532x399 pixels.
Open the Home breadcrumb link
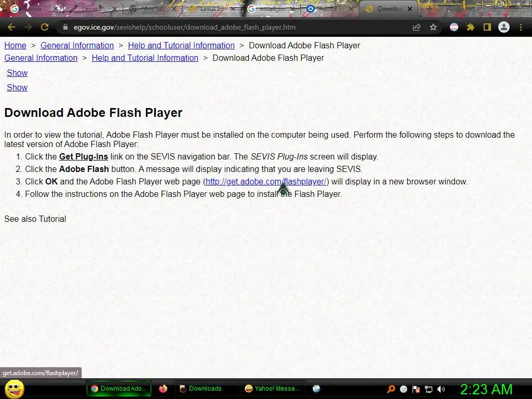tap(15, 46)
